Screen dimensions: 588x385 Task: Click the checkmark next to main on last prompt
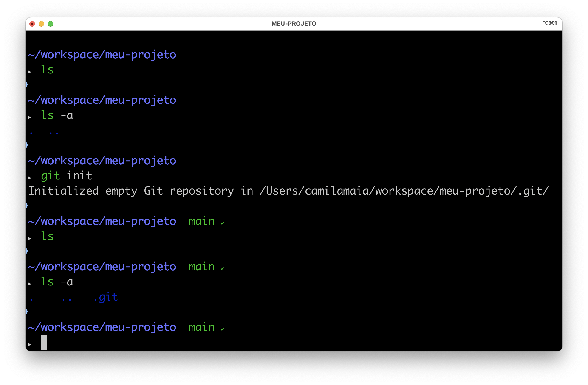coord(222,329)
